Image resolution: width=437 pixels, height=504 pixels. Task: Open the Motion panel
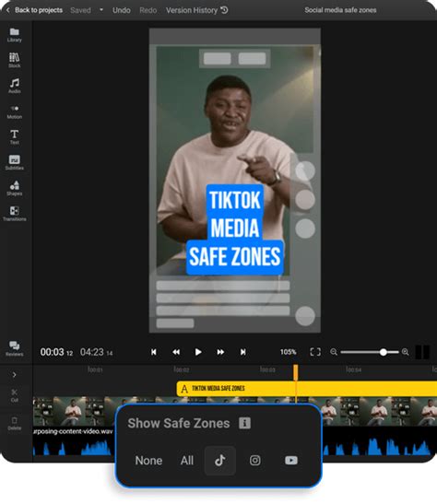coord(15,111)
